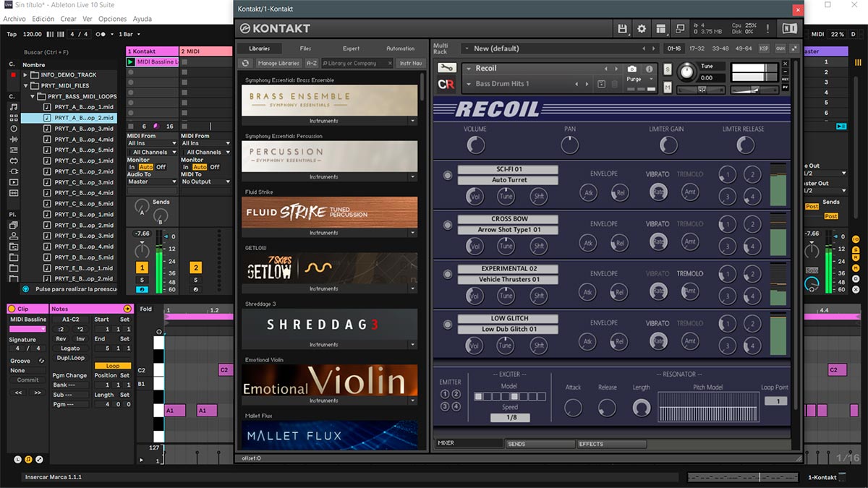Click the A-Z sort button
The height and width of the screenshot is (488, 868).
pyautogui.click(x=312, y=64)
